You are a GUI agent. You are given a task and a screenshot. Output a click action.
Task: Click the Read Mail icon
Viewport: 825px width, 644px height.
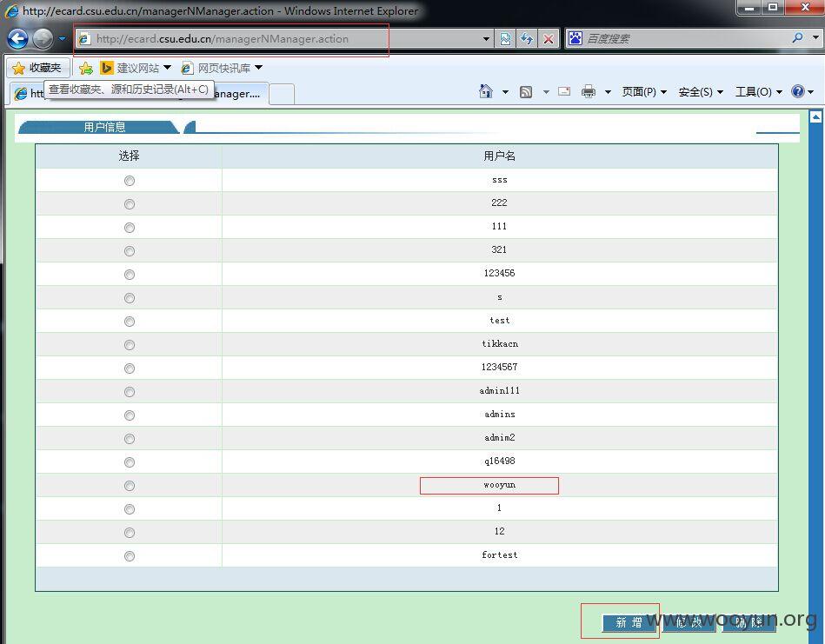564,91
